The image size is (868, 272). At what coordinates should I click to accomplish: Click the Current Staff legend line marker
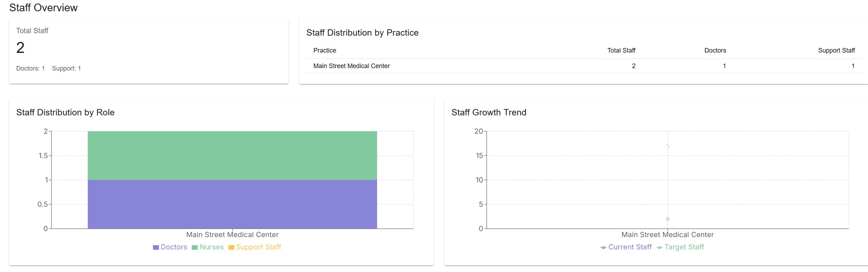[603, 247]
